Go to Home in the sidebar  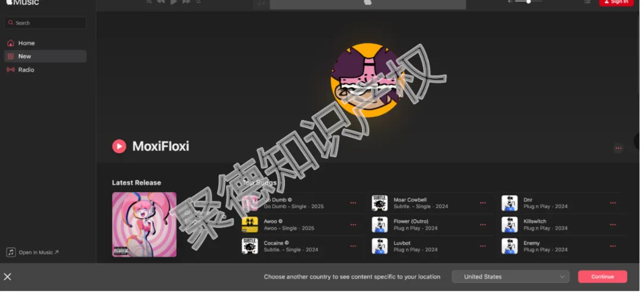(x=45, y=43)
